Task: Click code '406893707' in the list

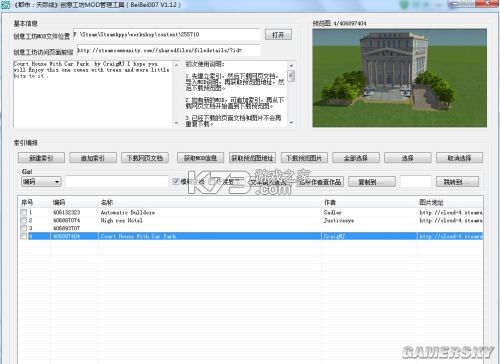Action: [66, 228]
